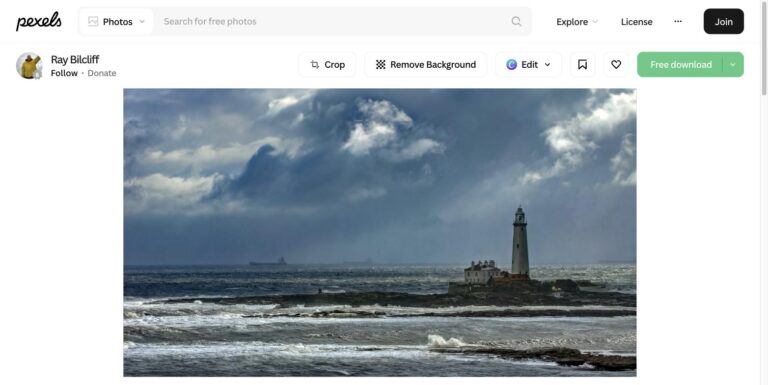Expand download size options arrow

[x=733, y=65]
